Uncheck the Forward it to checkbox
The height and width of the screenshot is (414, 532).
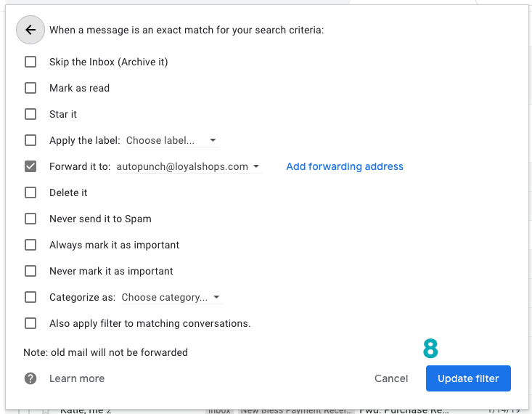point(30,166)
